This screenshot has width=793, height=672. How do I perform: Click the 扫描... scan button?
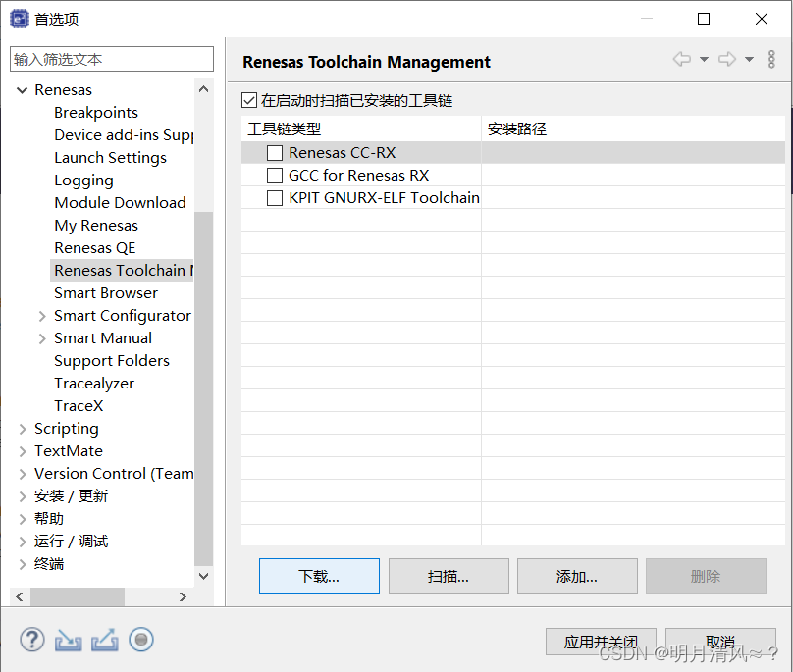[x=449, y=576]
